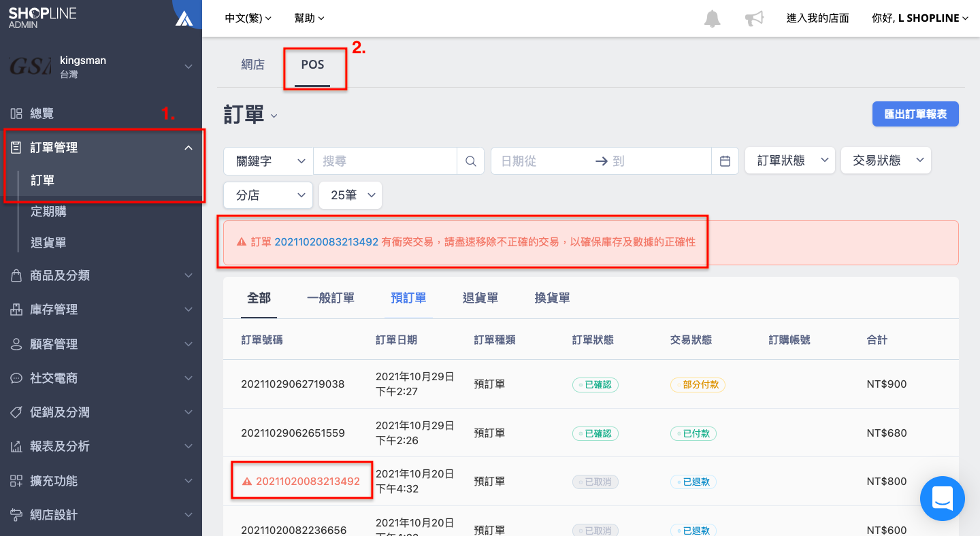Click the 到 end date field

(659, 161)
